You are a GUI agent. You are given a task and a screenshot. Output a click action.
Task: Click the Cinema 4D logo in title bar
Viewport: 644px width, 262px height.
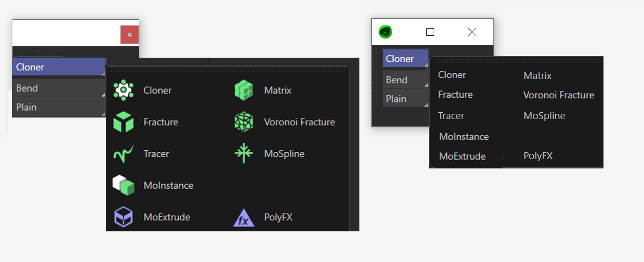(385, 32)
